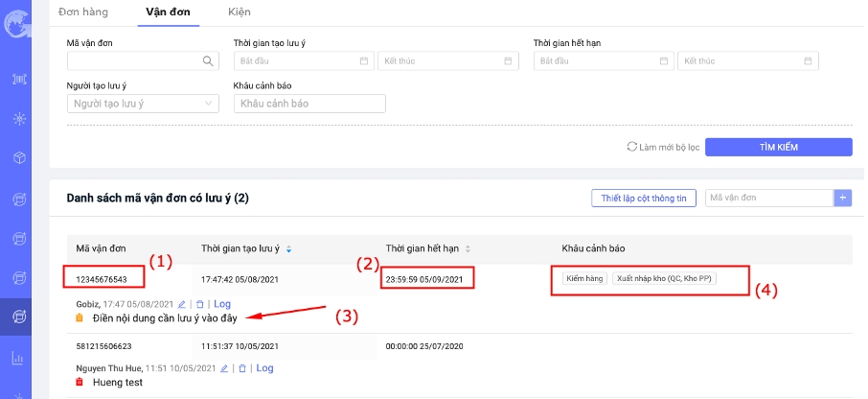Open the package box icon in sidebar

(18, 158)
